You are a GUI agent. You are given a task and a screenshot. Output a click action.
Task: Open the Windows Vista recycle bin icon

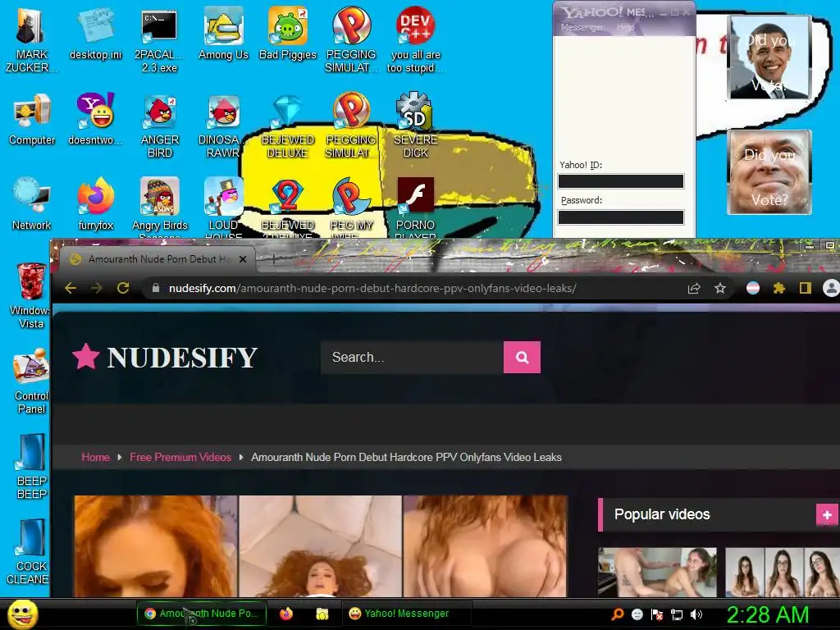tap(30, 295)
